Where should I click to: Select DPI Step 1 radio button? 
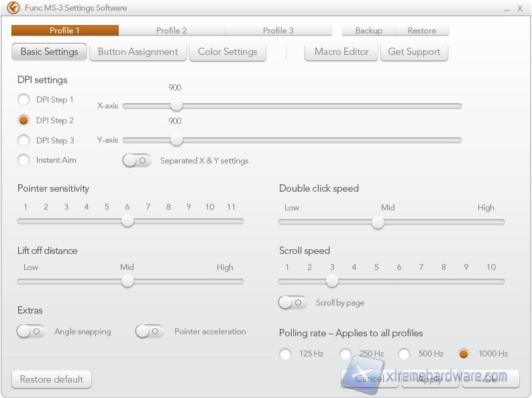click(x=24, y=100)
